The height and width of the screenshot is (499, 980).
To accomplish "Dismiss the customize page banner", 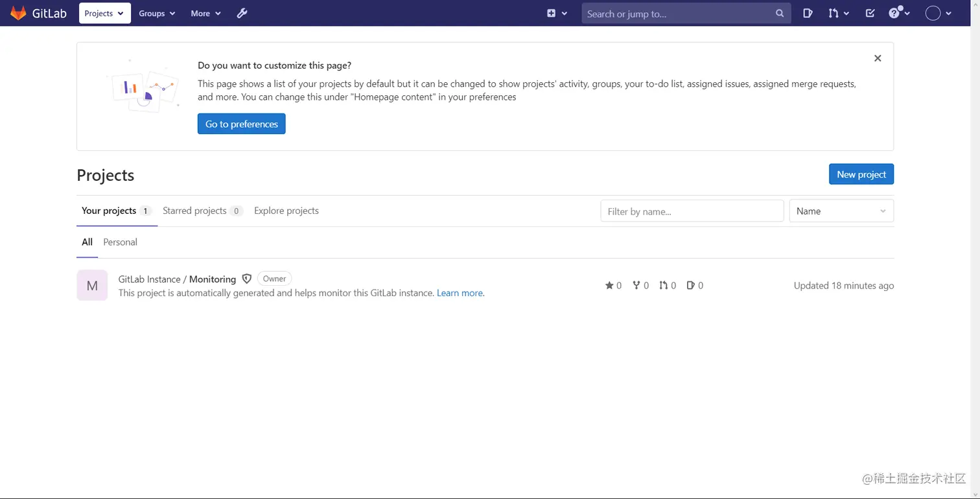I will point(878,58).
